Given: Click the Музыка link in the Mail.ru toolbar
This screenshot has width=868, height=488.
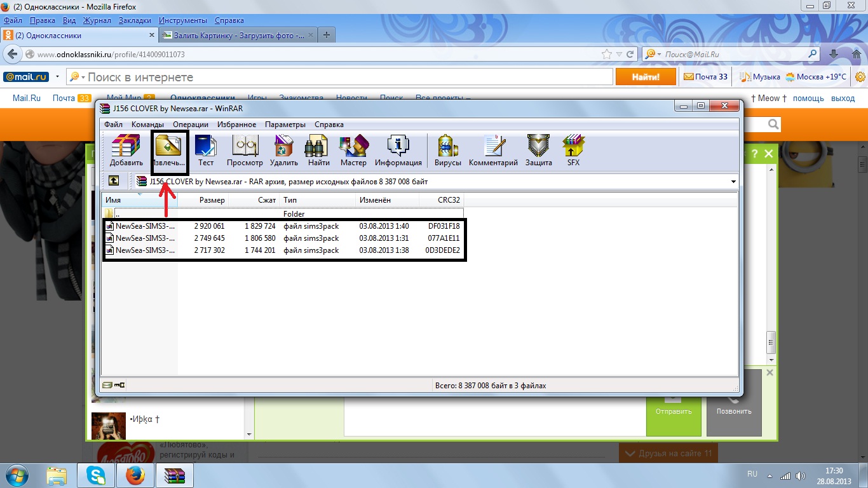Looking at the screenshot, I should 760,77.
